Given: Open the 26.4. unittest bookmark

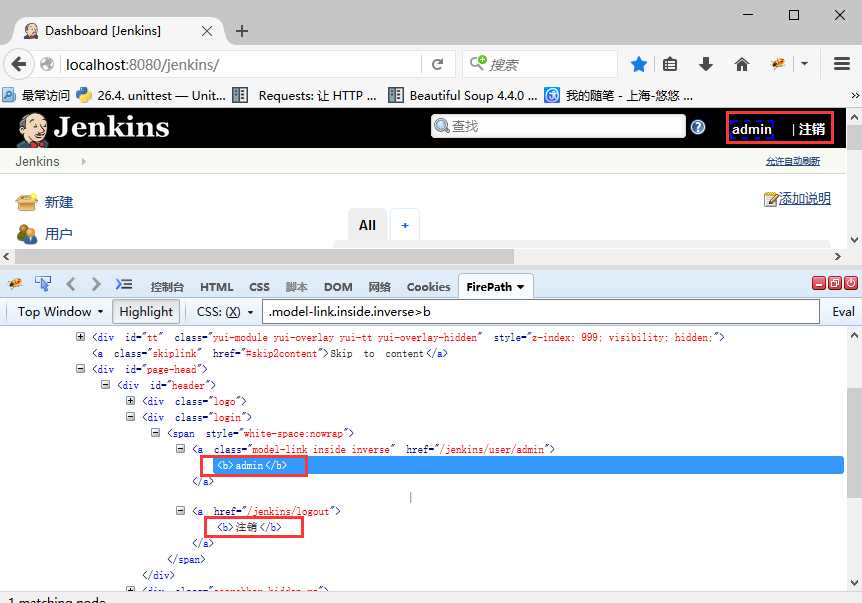Looking at the screenshot, I should (152, 96).
